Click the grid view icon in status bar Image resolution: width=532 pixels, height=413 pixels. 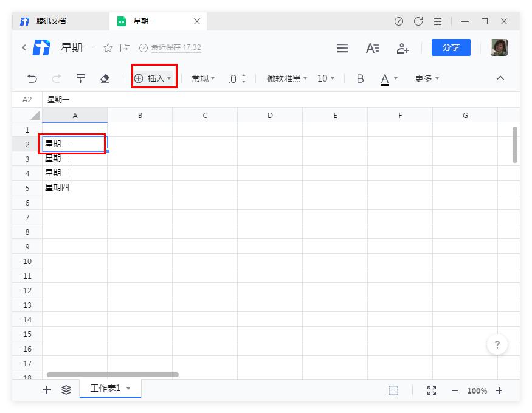(x=393, y=390)
